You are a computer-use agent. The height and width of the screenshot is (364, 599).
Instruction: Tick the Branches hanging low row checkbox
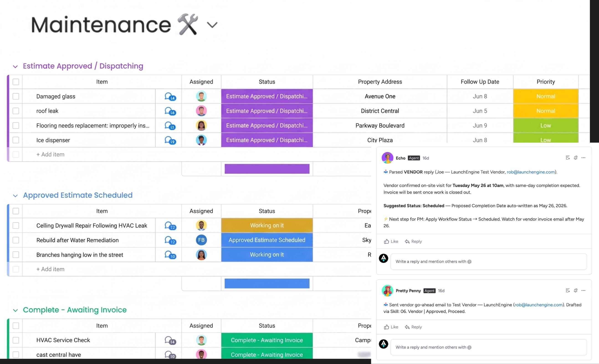coord(16,255)
